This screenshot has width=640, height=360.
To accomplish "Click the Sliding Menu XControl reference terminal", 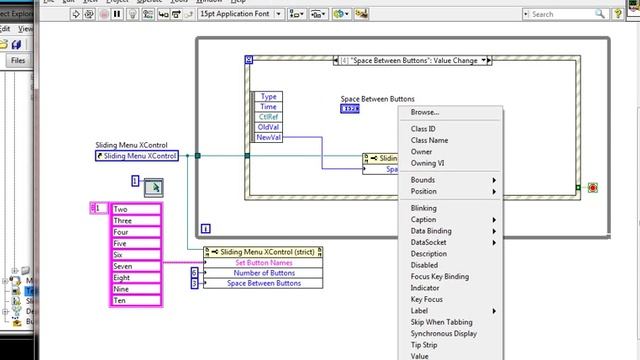I will coord(137,156).
